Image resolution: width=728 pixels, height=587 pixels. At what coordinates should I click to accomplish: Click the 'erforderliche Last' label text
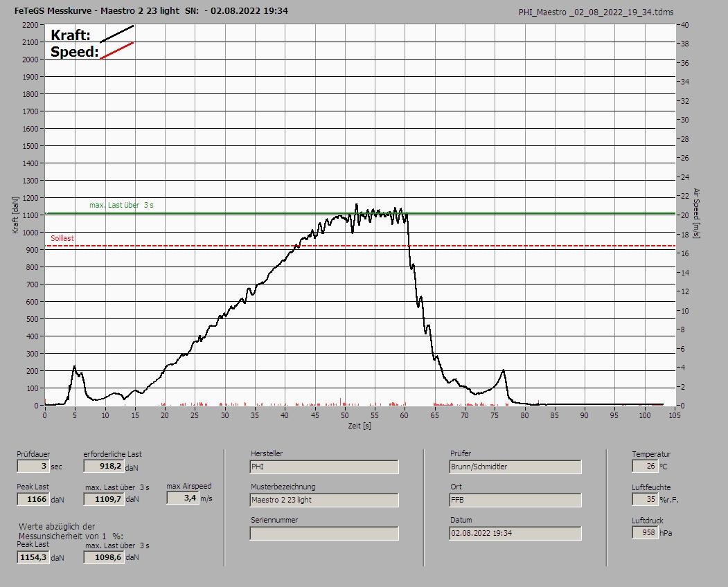(113, 454)
